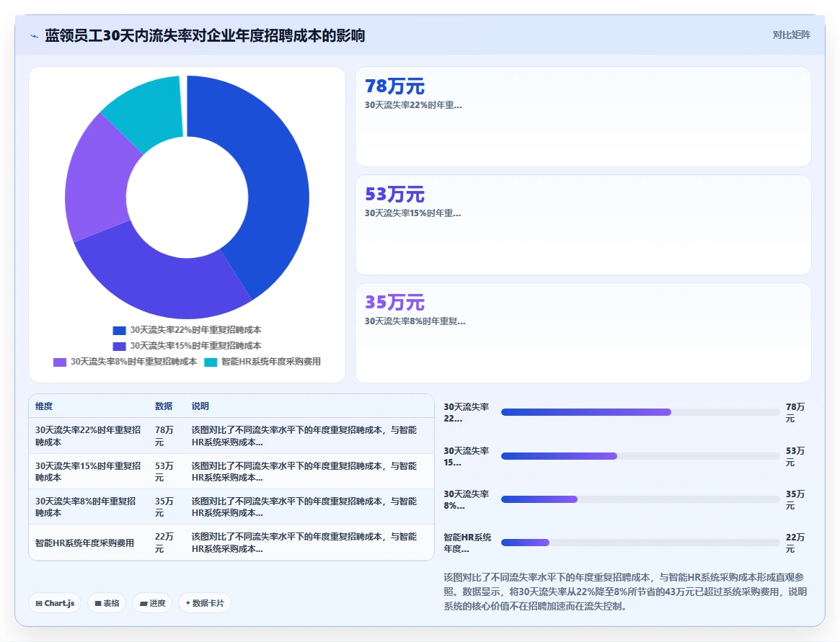Click the 表格 tag chip

pyautogui.click(x=107, y=603)
